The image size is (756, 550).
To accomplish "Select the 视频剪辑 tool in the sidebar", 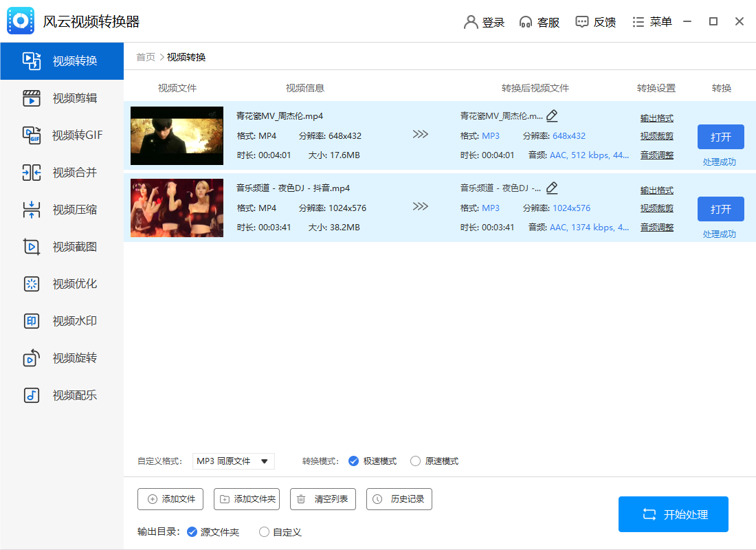I will point(62,98).
